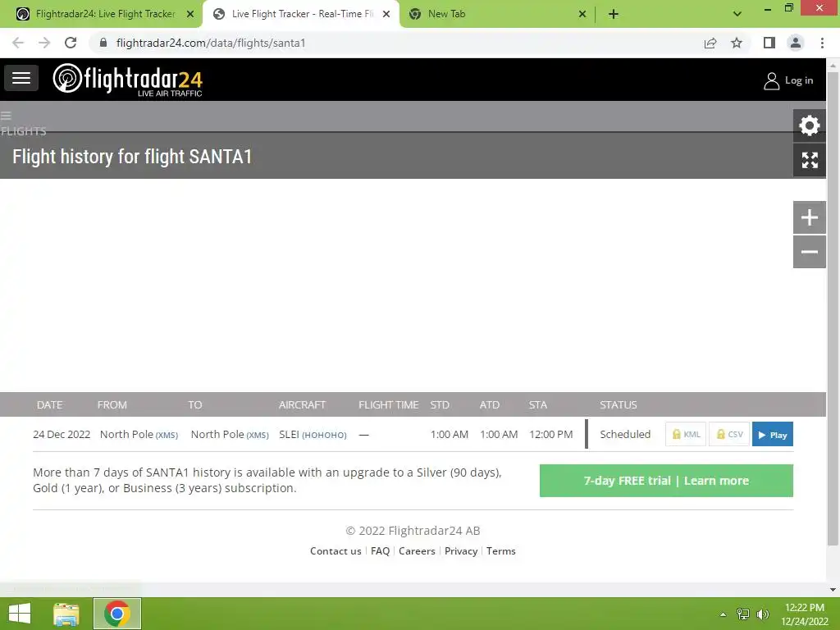Image resolution: width=840 pixels, height=630 pixels.
Task: Toggle fullscreen map view icon
Action: [x=809, y=160]
